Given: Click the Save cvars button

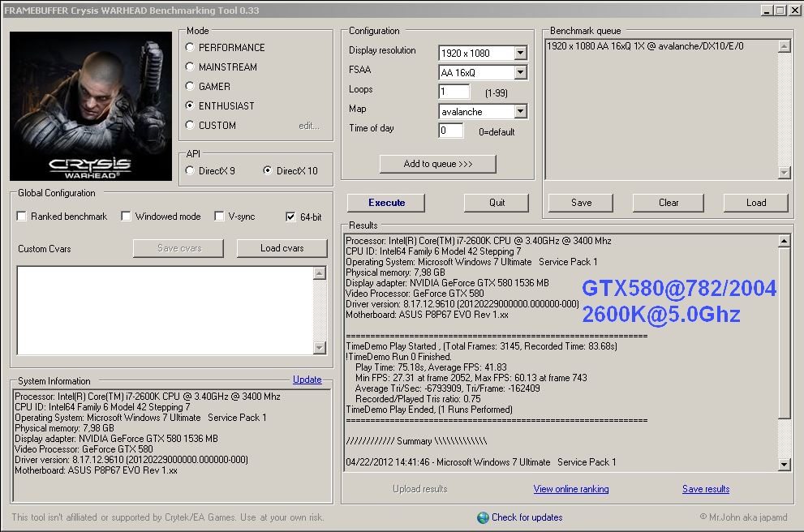Looking at the screenshot, I should (x=178, y=249).
